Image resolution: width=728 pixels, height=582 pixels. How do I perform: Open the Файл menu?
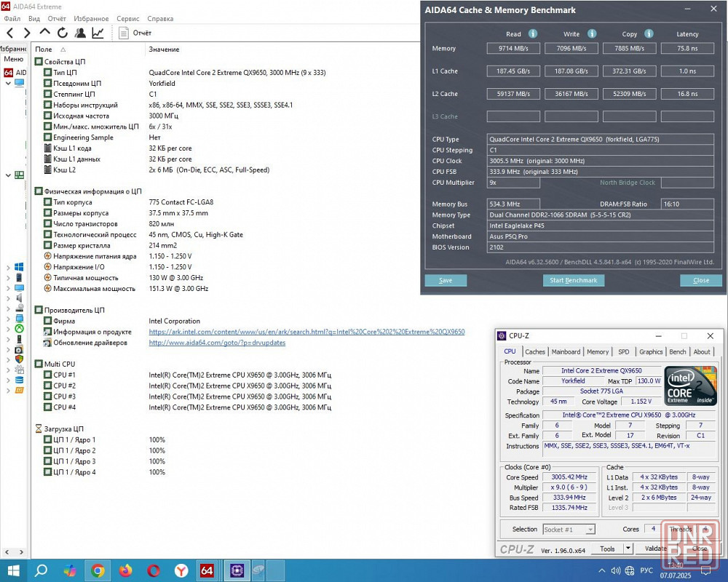point(12,19)
